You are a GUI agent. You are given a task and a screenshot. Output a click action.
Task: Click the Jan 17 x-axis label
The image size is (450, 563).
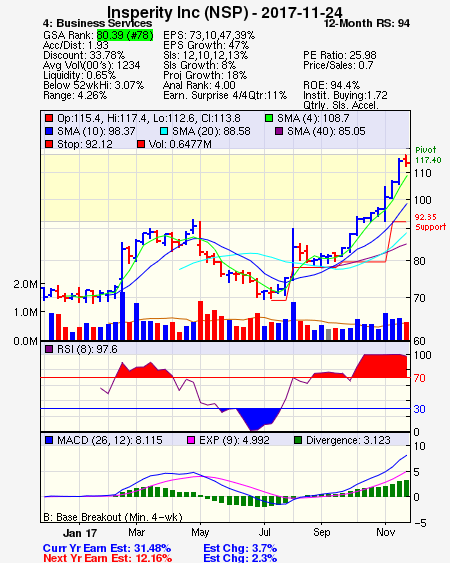80,533
